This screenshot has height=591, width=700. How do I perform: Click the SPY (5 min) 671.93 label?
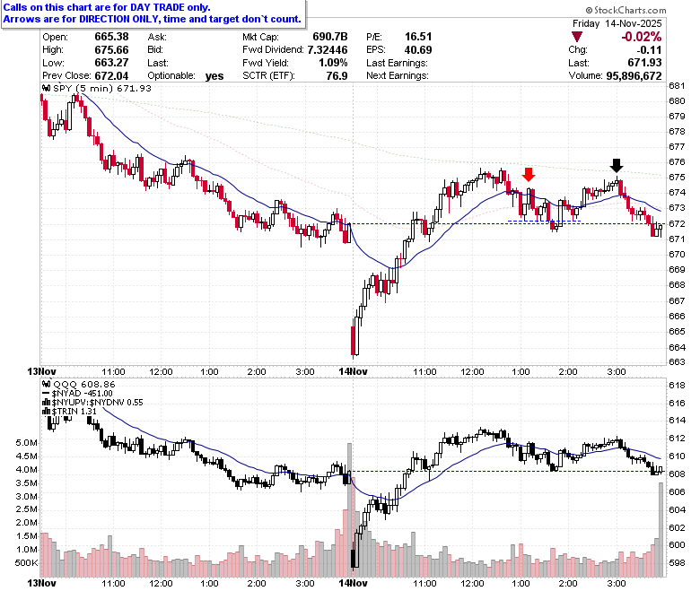pyautogui.click(x=102, y=88)
